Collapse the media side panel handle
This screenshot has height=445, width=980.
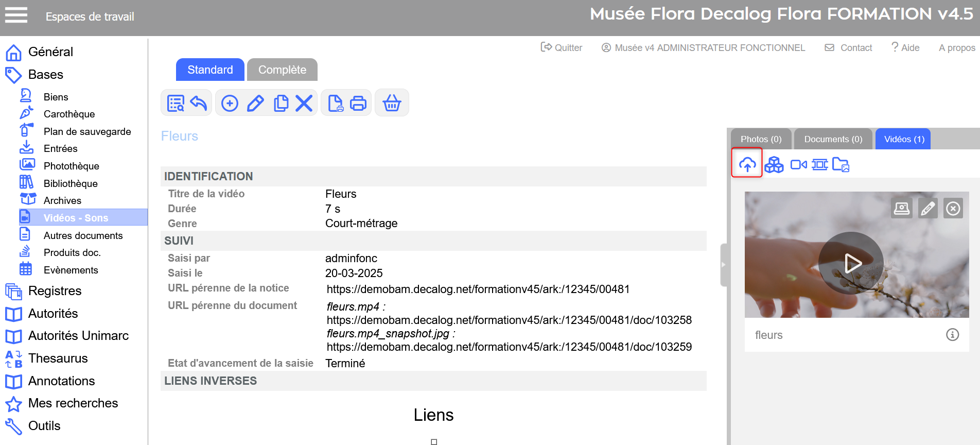click(723, 265)
